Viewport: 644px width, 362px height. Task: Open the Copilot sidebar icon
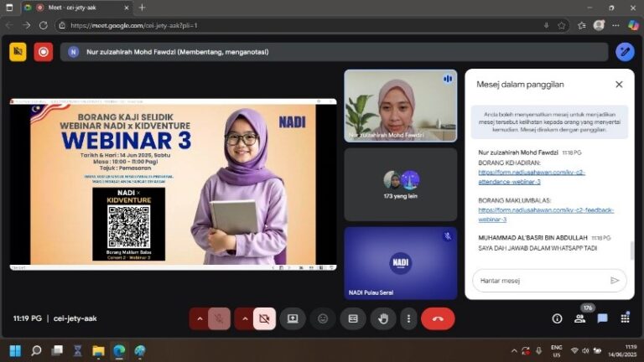(633, 25)
